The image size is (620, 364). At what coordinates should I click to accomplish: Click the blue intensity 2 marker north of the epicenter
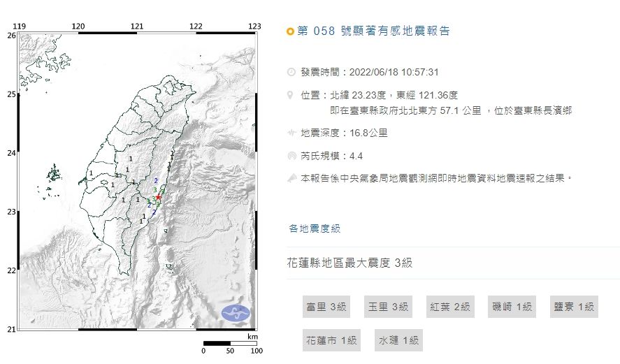click(x=155, y=180)
